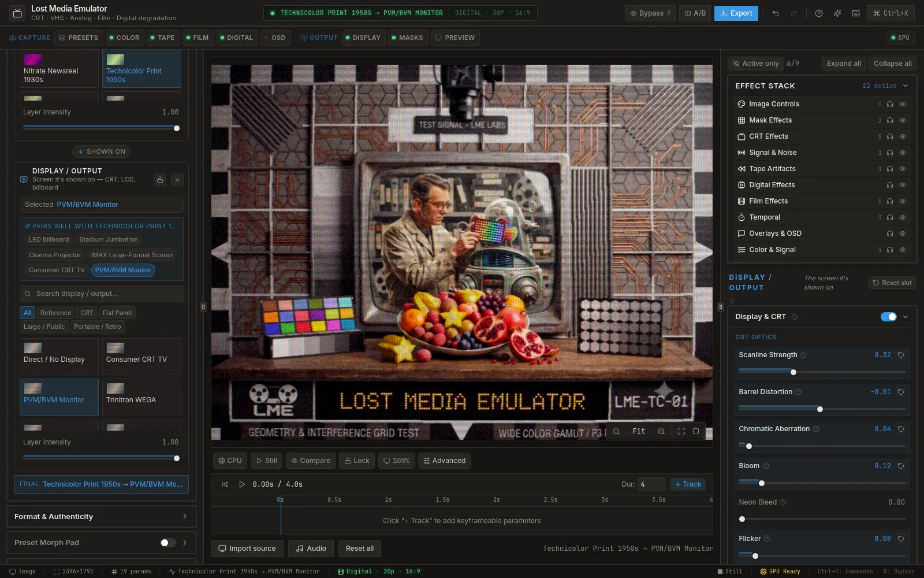The width and height of the screenshot is (924, 578).
Task: Play the timeline preview
Action: 242,484
